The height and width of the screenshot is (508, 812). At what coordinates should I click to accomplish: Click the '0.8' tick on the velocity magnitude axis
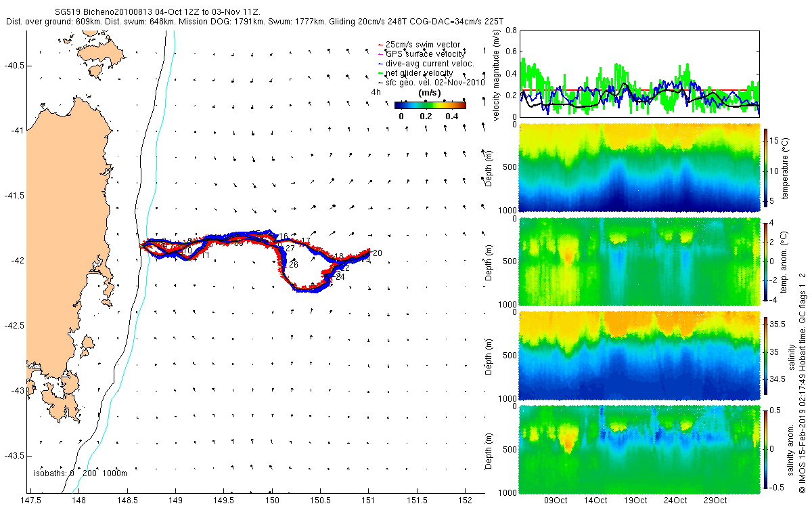pos(511,30)
